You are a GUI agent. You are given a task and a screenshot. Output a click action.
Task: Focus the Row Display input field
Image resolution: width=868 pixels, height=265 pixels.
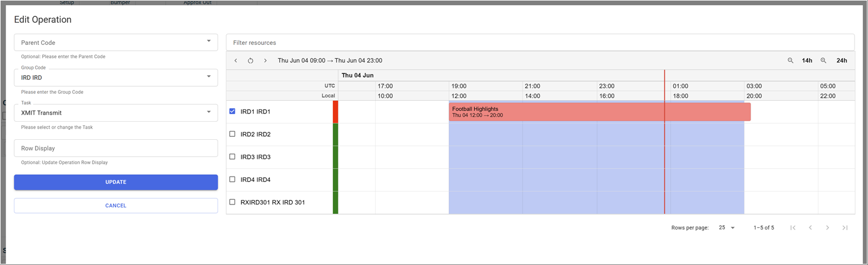point(116,148)
